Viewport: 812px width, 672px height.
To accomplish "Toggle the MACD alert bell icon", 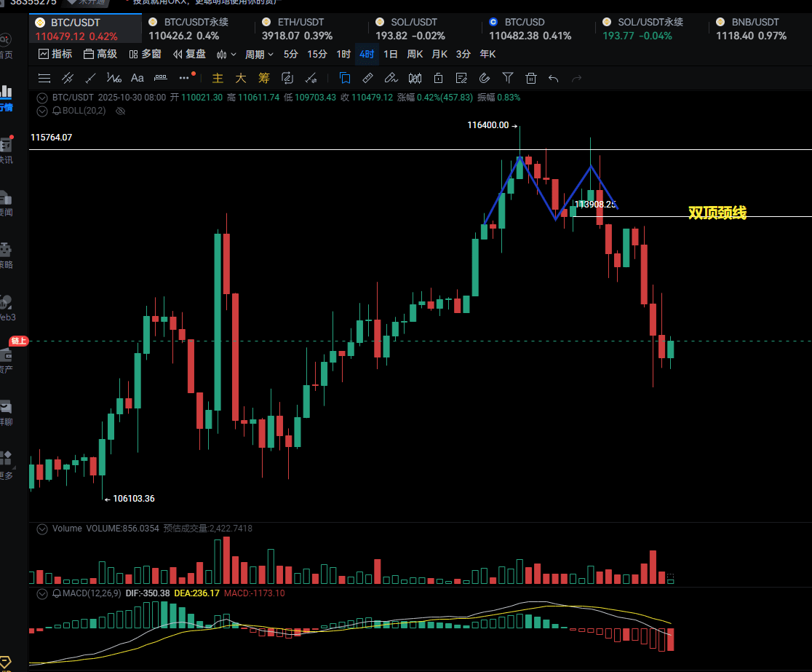I will tap(56, 593).
